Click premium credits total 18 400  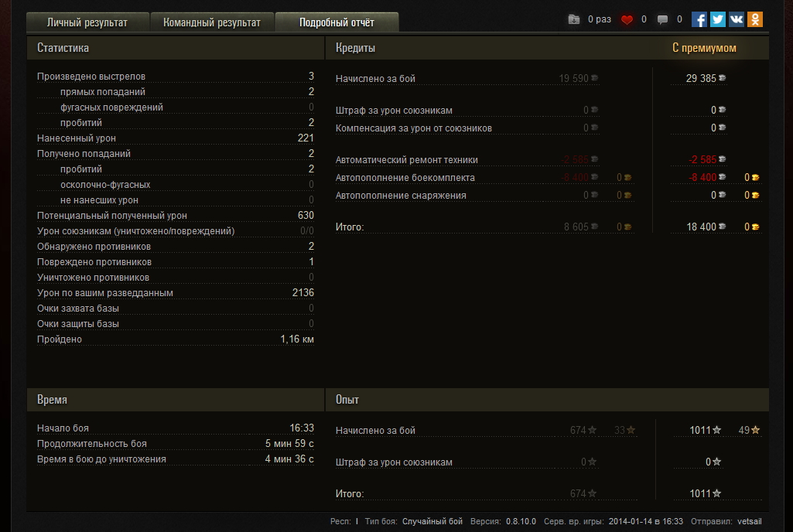click(701, 227)
